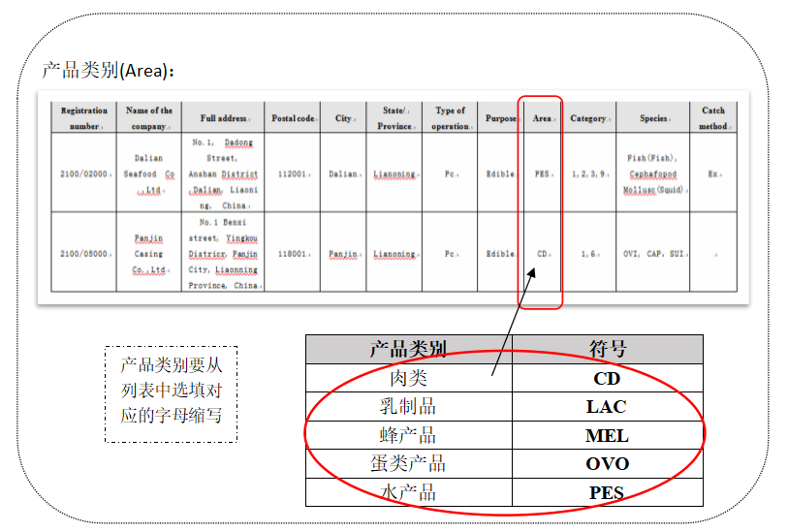Click the CD area cell in upper table
Image resolution: width=788 pixels, height=532 pixels.
542,254
